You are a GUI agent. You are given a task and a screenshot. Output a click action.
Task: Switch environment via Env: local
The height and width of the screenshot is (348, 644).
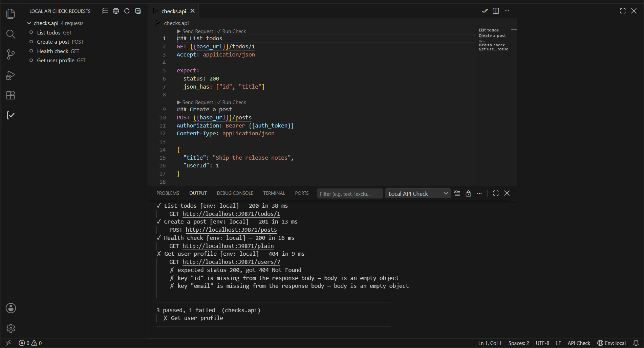pos(611,343)
